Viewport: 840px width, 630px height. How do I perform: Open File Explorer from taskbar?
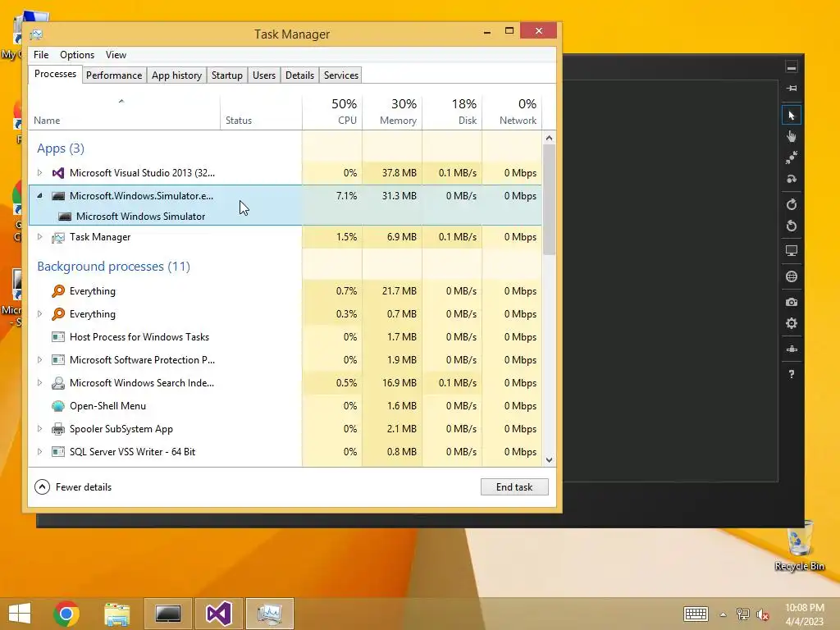[x=116, y=614]
